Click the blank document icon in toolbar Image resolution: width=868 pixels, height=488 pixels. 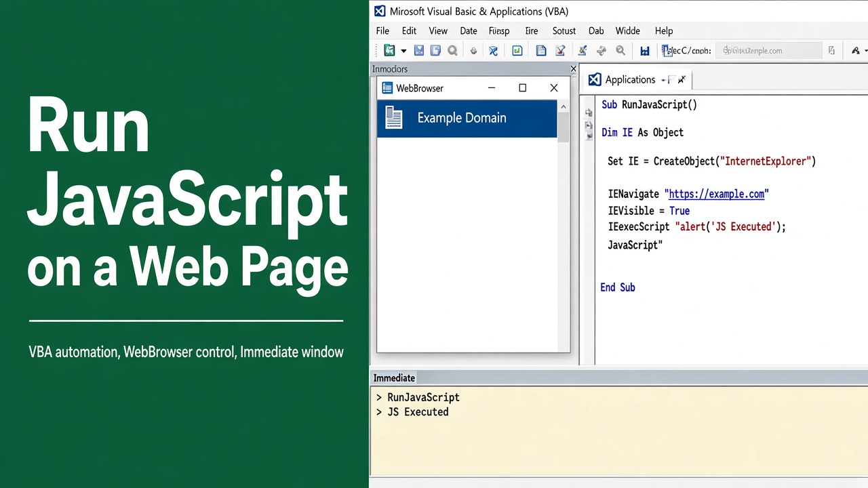(x=540, y=50)
